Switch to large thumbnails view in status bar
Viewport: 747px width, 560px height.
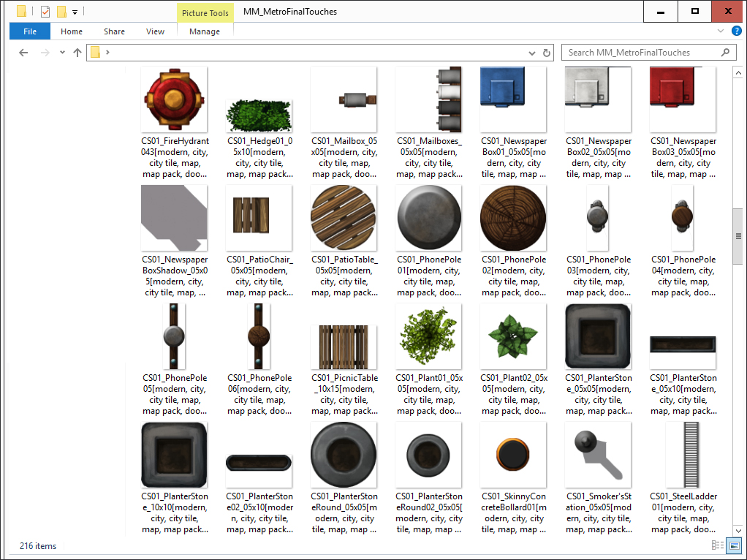[732, 546]
